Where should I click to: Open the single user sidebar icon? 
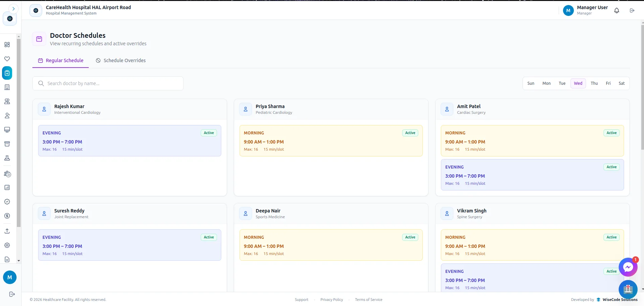(x=7, y=116)
